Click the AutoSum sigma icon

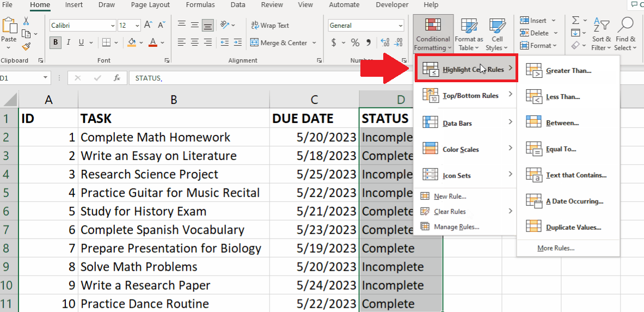tap(576, 21)
